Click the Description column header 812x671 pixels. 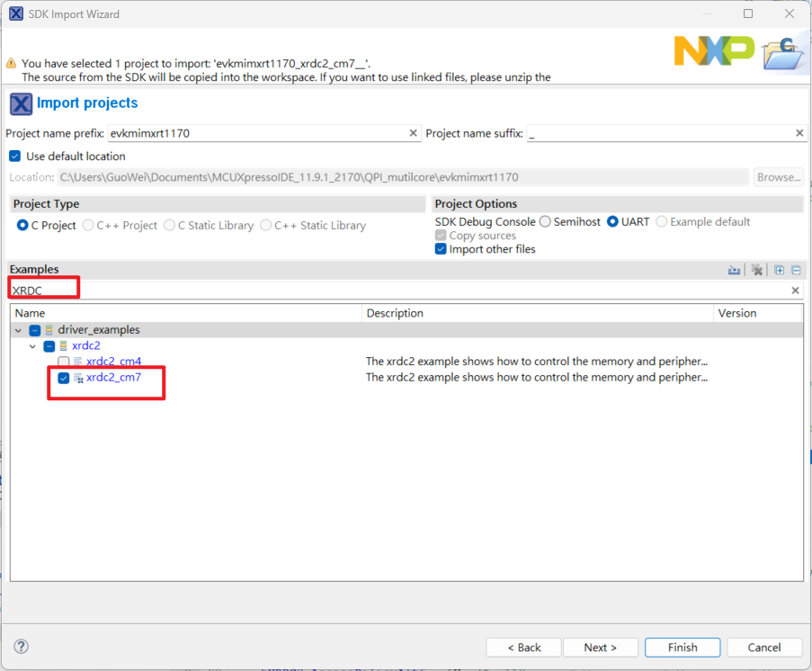pyautogui.click(x=538, y=313)
